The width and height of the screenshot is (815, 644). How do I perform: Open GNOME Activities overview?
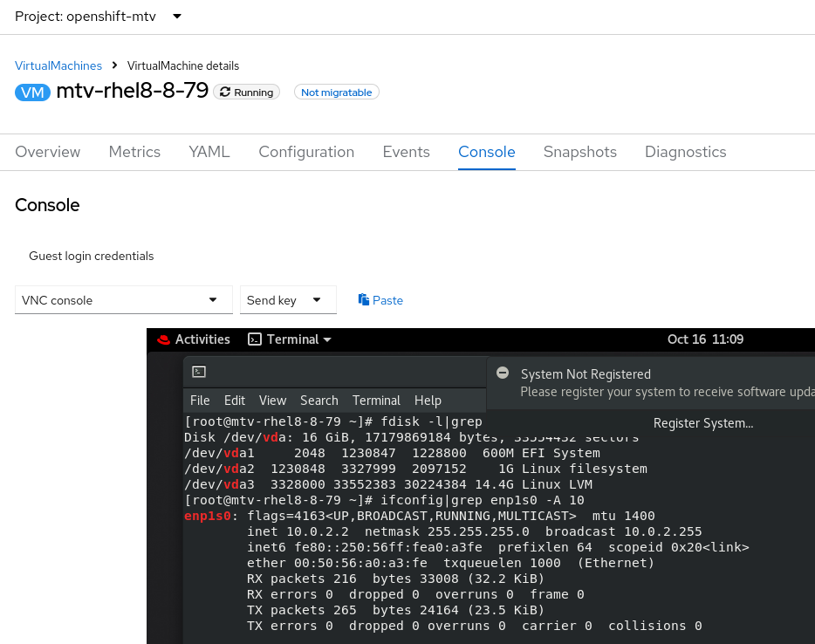pos(202,339)
